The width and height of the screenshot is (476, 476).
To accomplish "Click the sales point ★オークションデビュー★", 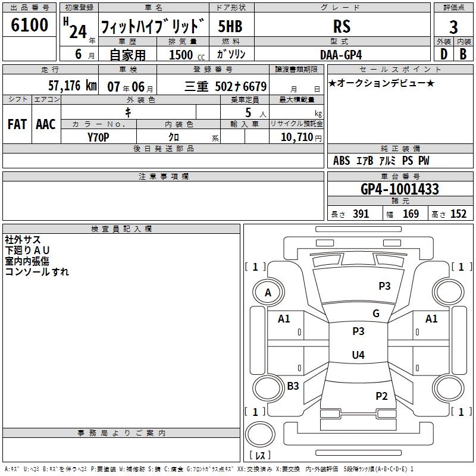I will click(x=381, y=83).
